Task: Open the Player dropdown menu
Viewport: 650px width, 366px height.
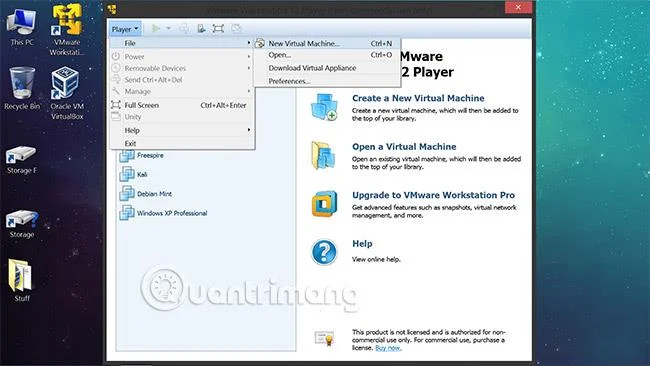Action: point(125,29)
